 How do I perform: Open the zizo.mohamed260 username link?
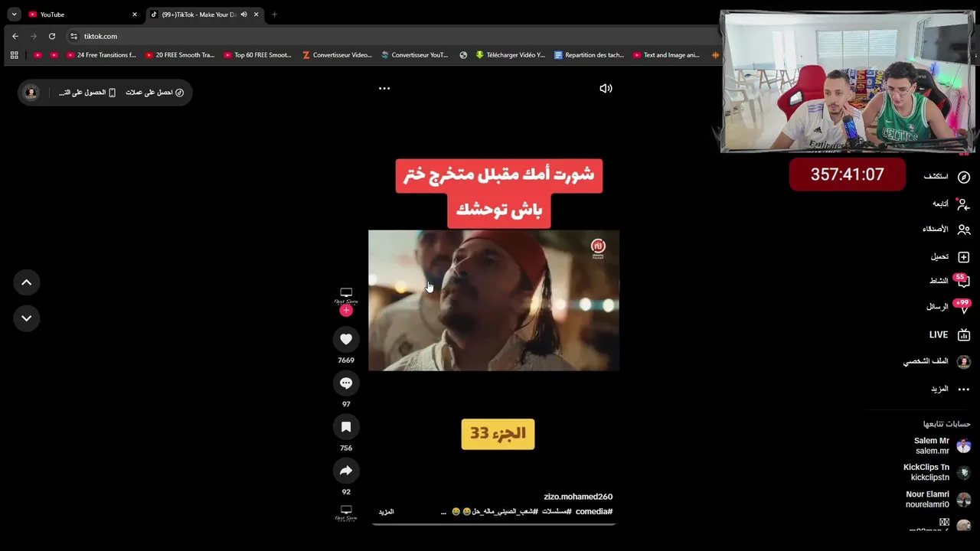(578, 497)
